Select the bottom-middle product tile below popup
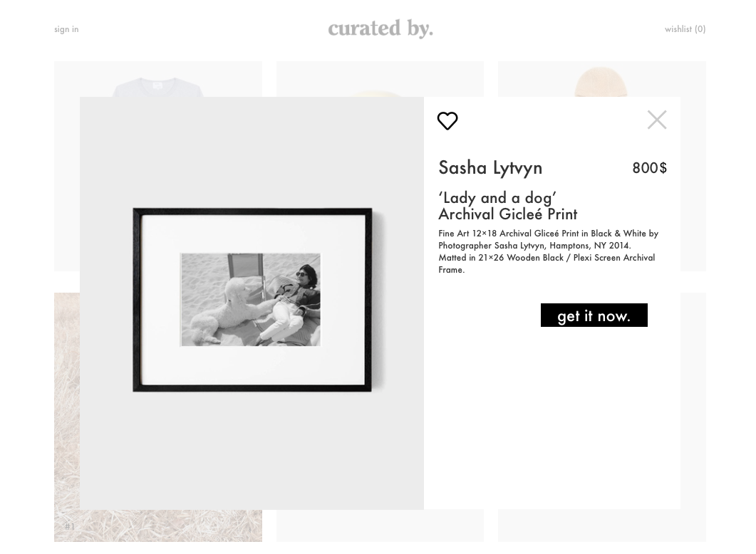756x554 pixels. coord(379,526)
